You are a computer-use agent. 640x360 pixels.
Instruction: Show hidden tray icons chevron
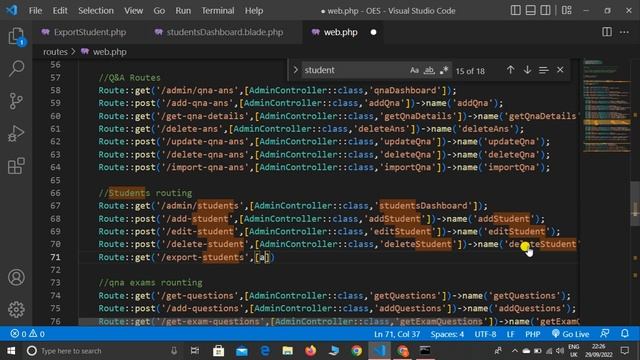514,351
